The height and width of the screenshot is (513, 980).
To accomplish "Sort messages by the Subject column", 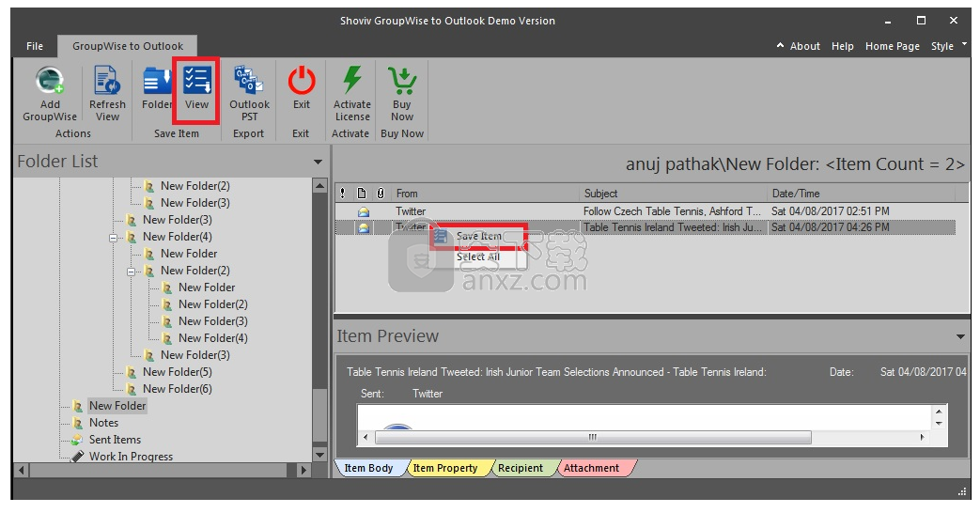I will click(x=673, y=194).
